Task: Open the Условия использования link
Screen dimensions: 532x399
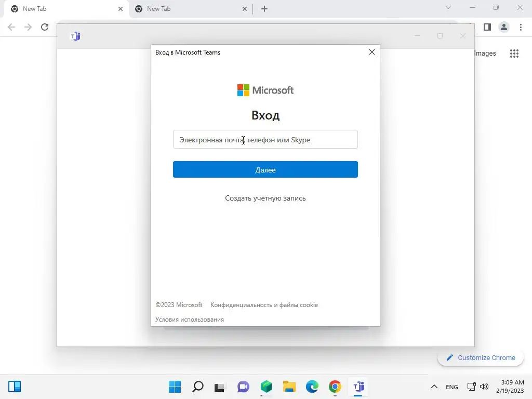Action: pyautogui.click(x=189, y=320)
